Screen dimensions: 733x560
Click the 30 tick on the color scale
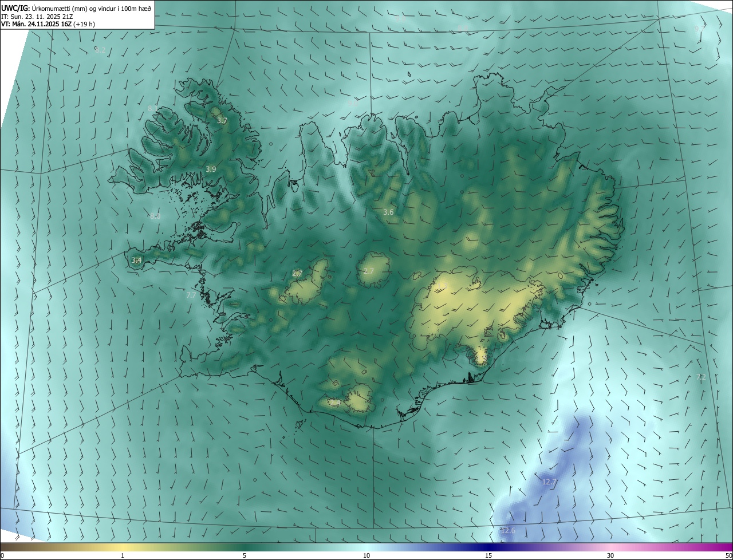click(x=610, y=555)
